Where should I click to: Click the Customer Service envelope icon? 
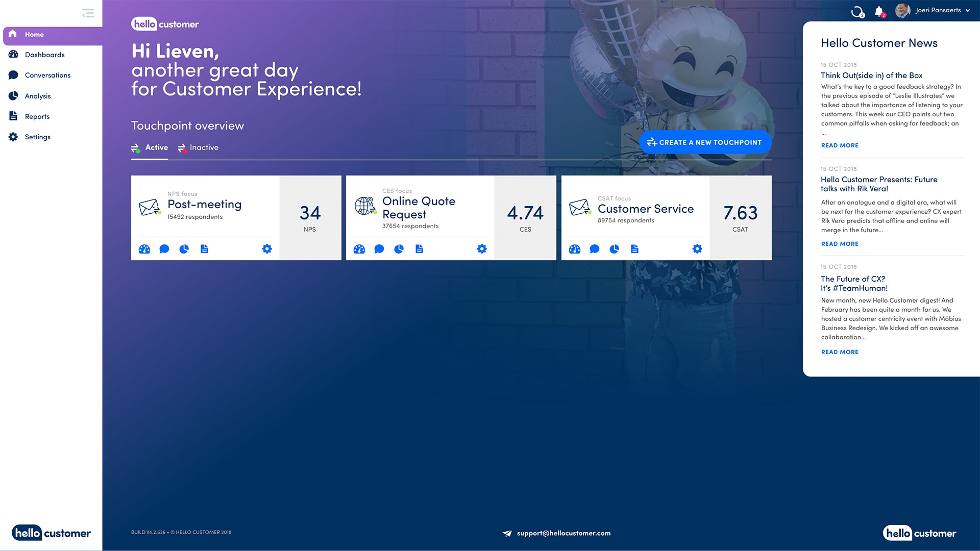[580, 207]
